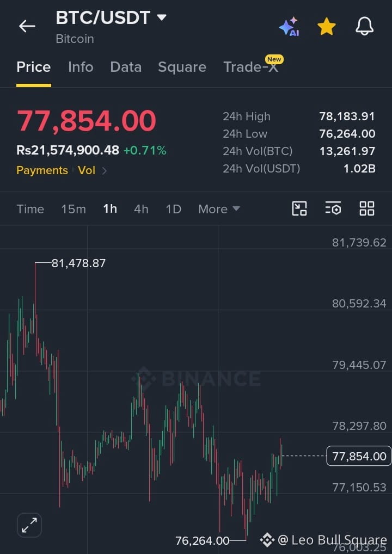Select the 15m timeframe
The height and width of the screenshot is (554, 392).
point(73,209)
